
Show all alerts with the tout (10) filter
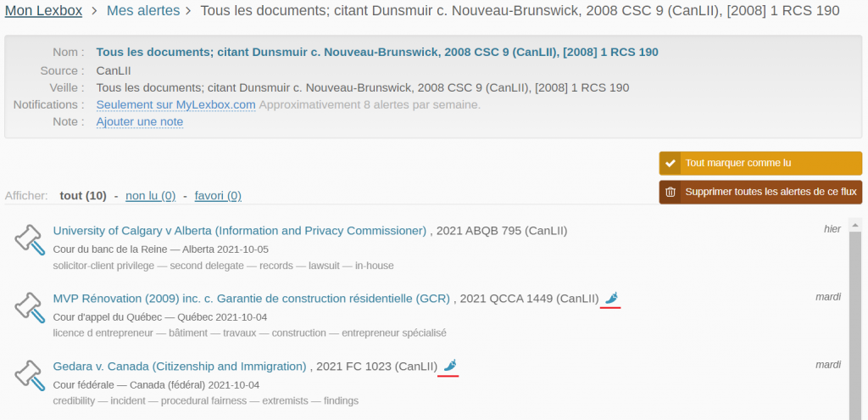tap(82, 196)
